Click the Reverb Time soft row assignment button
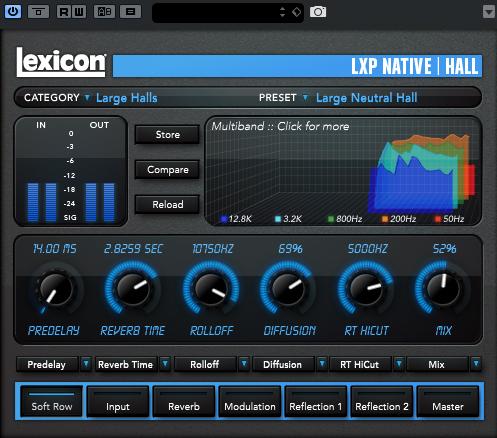 pos(126,364)
